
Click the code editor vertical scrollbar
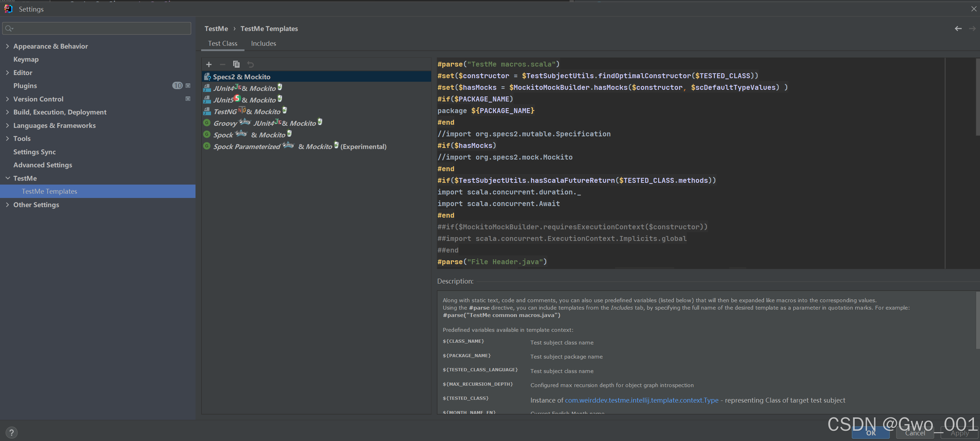pyautogui.click(x=977, y=97)
